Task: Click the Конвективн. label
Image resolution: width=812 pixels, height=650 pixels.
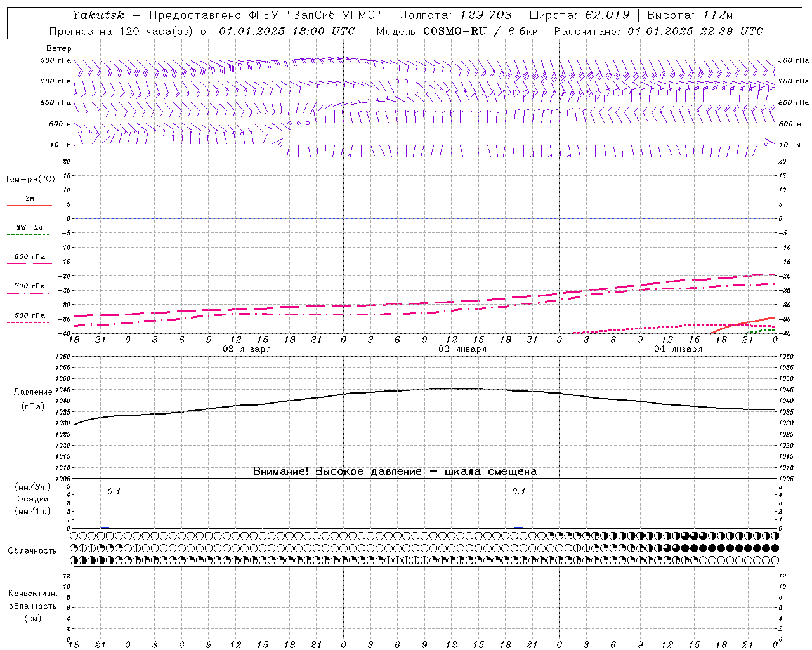Action: click(33, 594)
